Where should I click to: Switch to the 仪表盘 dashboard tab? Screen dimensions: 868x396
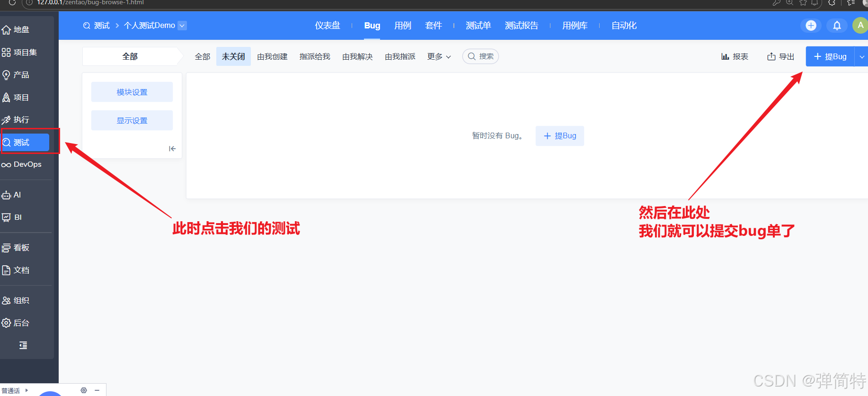328,26
